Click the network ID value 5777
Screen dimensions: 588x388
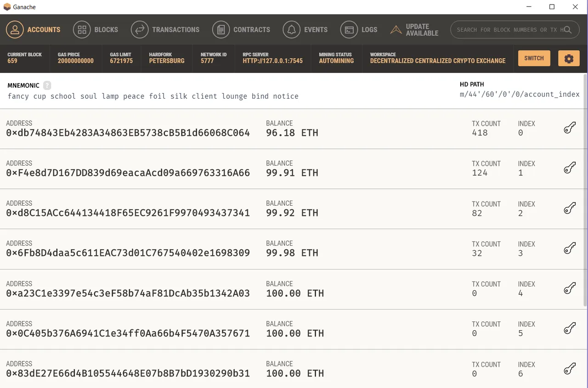[207, 61]
